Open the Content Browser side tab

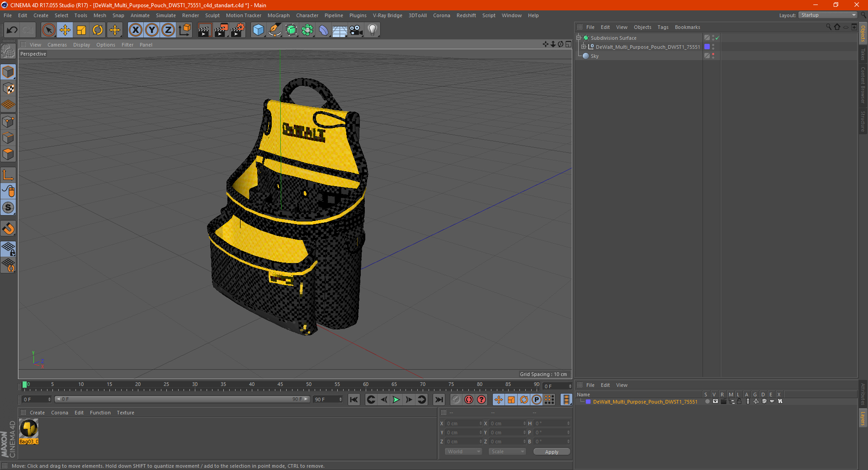(x=863, y=85)
